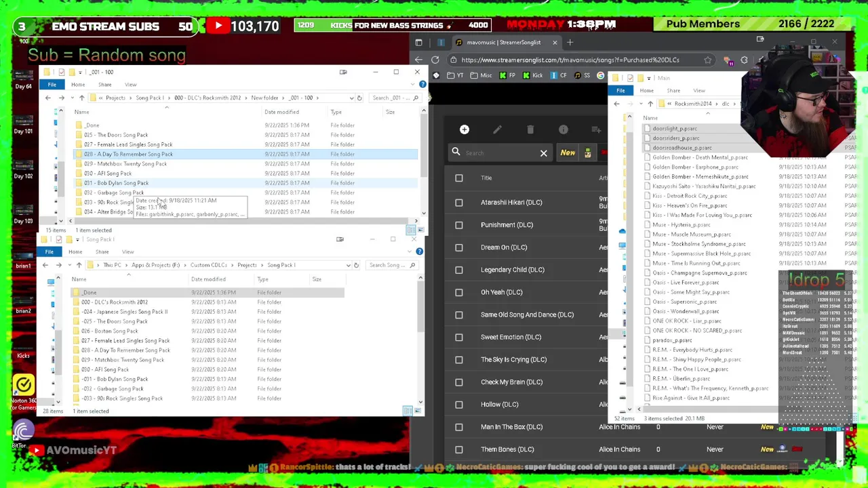
Task: Clear the StreamerSonglist search with the X icon
Action: click(x=543, y=153)
